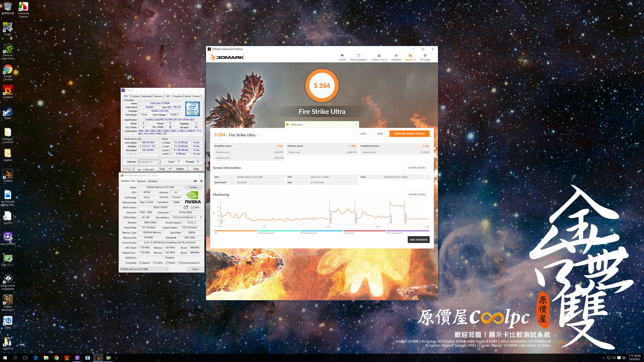Click the SAVE button in 3DMark
The width and height of the screenshot is (644, 362).
pos(380,134)
